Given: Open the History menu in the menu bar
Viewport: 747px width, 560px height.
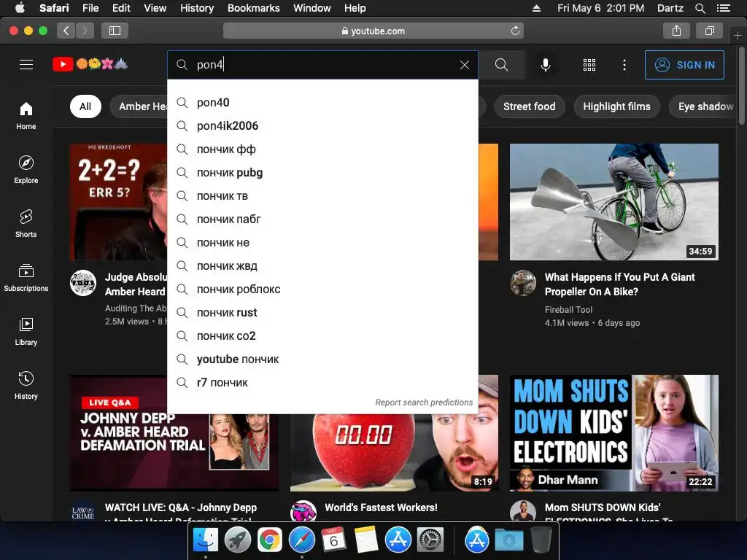Looking at the screenshot, I should point(197,8).
